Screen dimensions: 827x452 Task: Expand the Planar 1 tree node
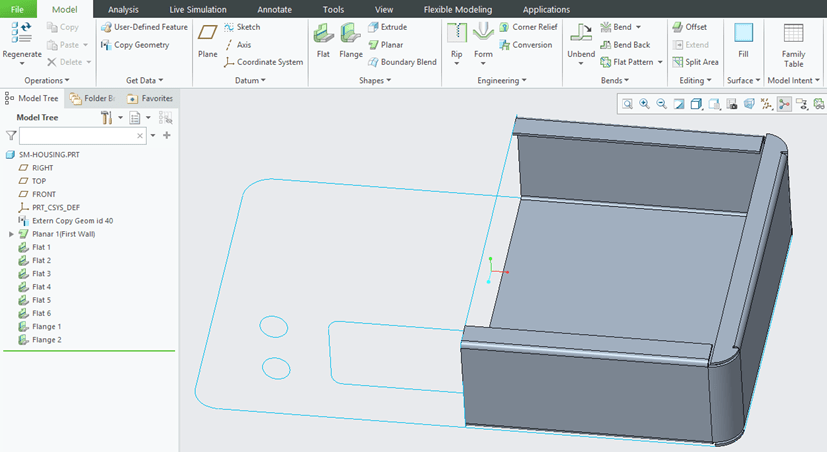click(11, 234)
